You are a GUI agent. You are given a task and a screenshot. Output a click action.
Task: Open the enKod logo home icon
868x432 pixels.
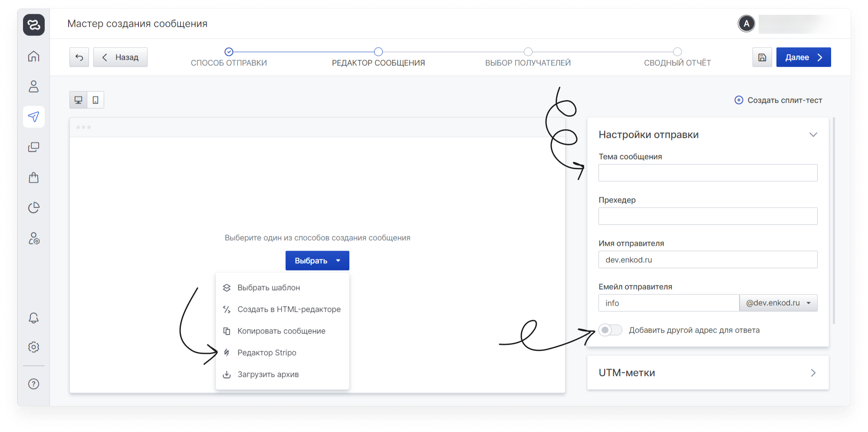(34, 25)
